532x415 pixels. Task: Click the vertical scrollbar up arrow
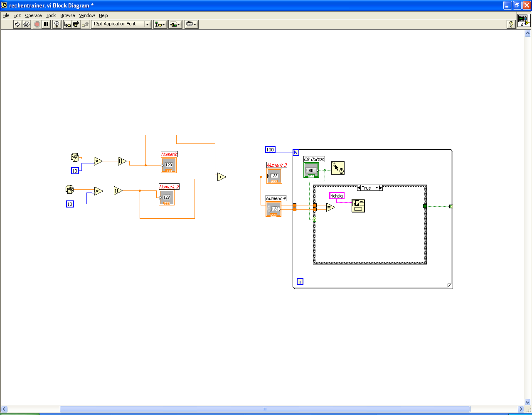click(x=528, y=34)
